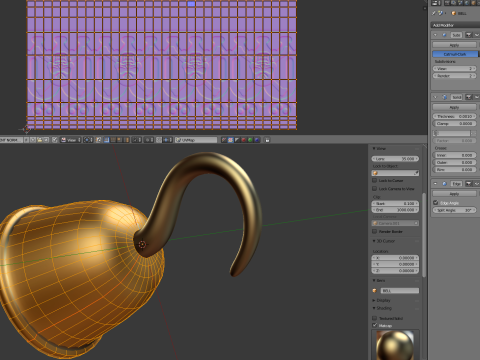Click the new image plus button

(x=33, y=140)
